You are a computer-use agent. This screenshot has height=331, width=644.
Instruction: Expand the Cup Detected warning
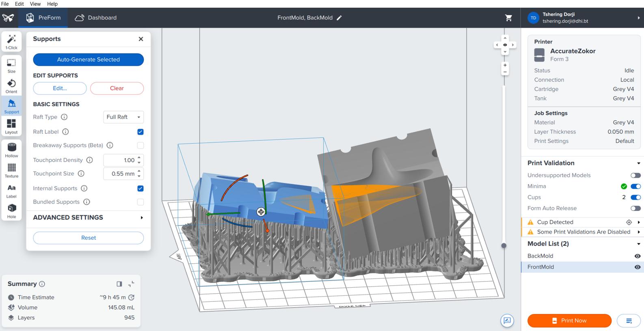click(x=639, y=222)
